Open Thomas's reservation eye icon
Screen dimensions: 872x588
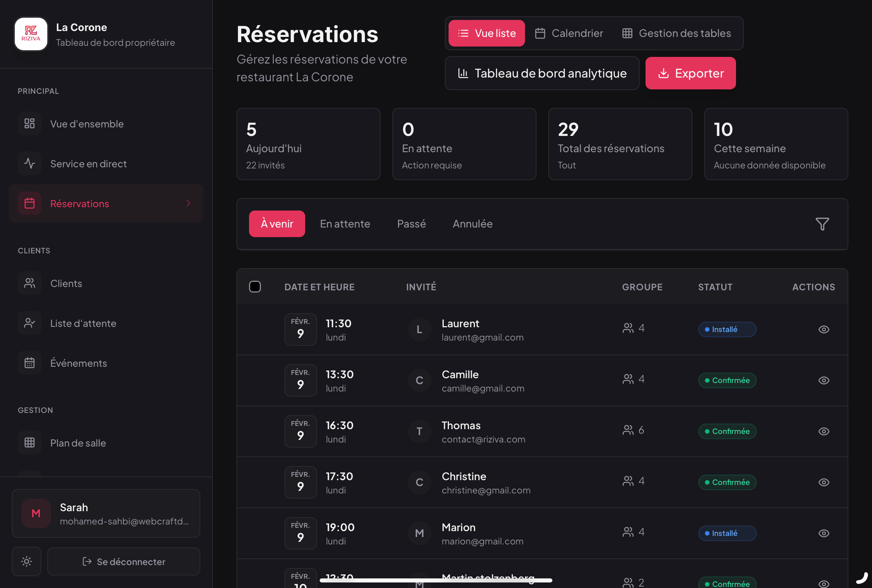click(824, 431)
